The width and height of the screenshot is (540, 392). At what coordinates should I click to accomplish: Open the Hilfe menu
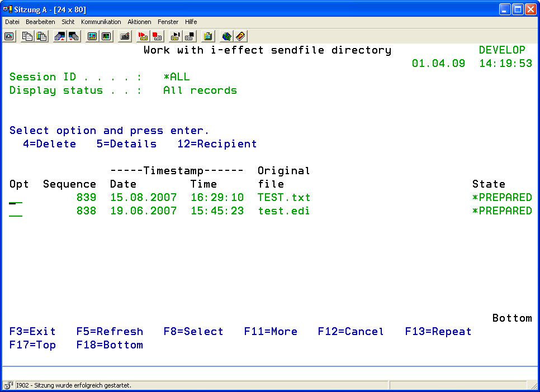(x=191, y=22)
